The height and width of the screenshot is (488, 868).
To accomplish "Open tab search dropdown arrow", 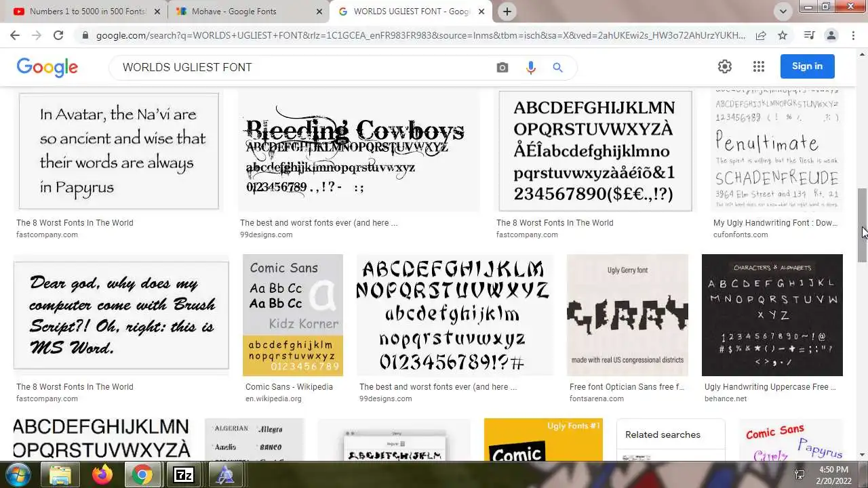I will coord(783,11).
